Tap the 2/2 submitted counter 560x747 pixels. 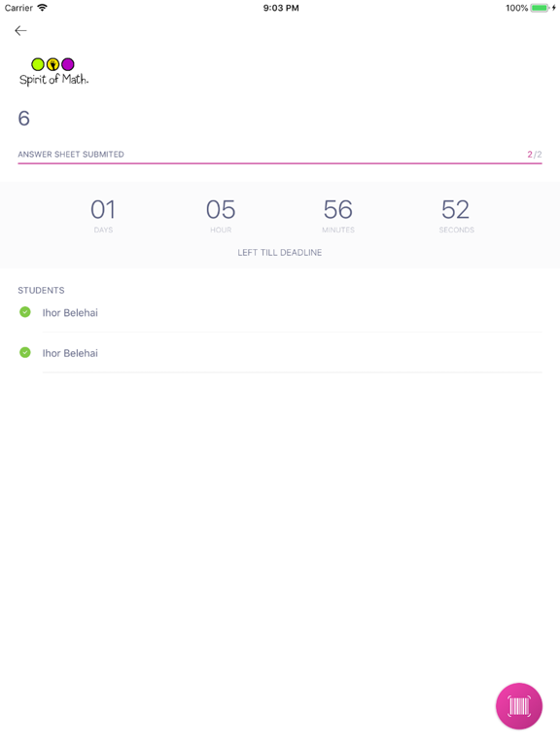[535, 155]
